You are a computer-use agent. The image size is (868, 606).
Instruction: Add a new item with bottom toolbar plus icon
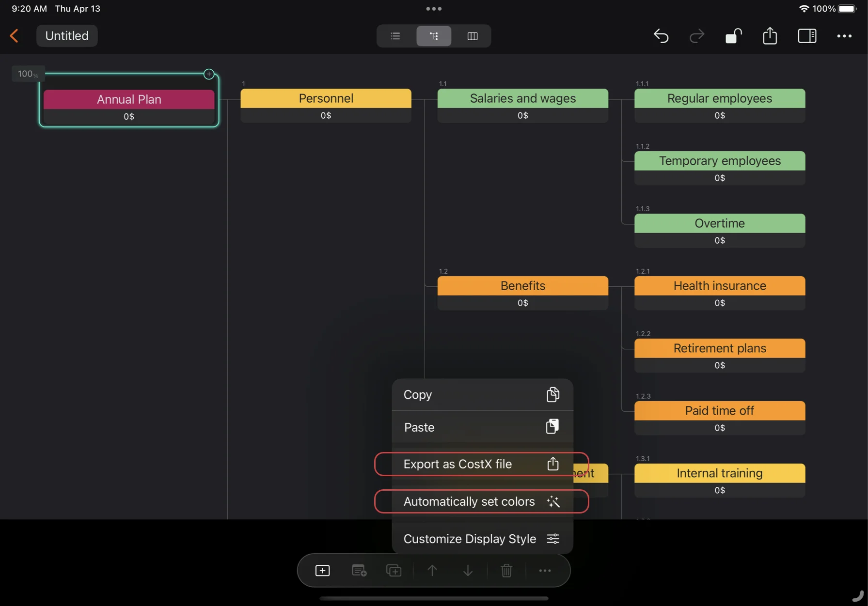pos(322,571)
